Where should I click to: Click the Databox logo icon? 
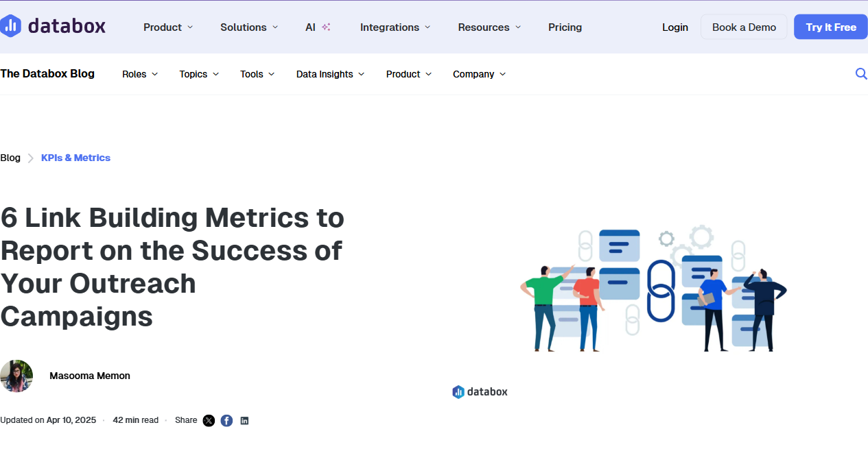[10, 25]
